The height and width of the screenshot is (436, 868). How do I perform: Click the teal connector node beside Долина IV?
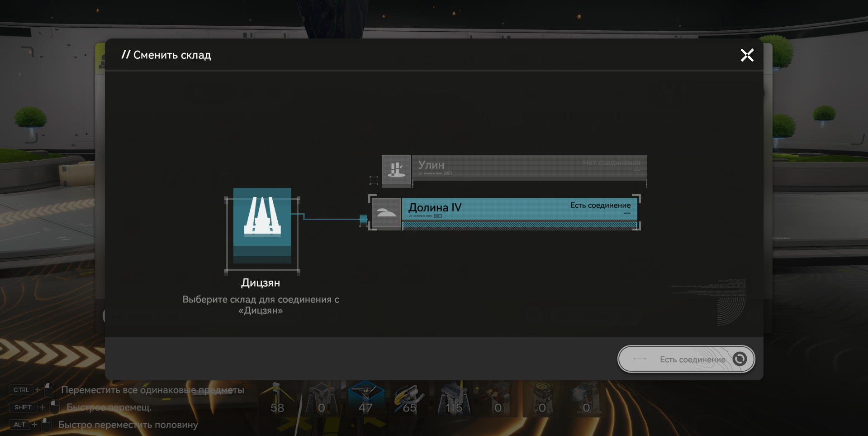(363, 220)
